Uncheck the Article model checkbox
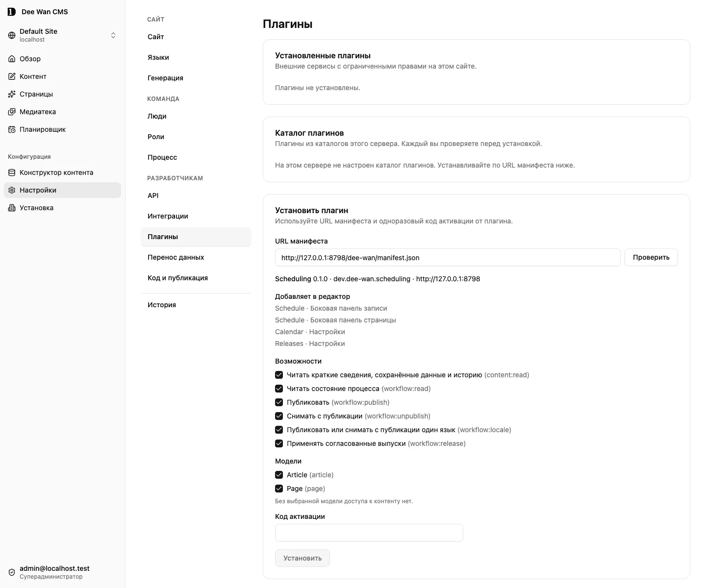706x588 pixels. pyautogui.click(x=279, y=475)
